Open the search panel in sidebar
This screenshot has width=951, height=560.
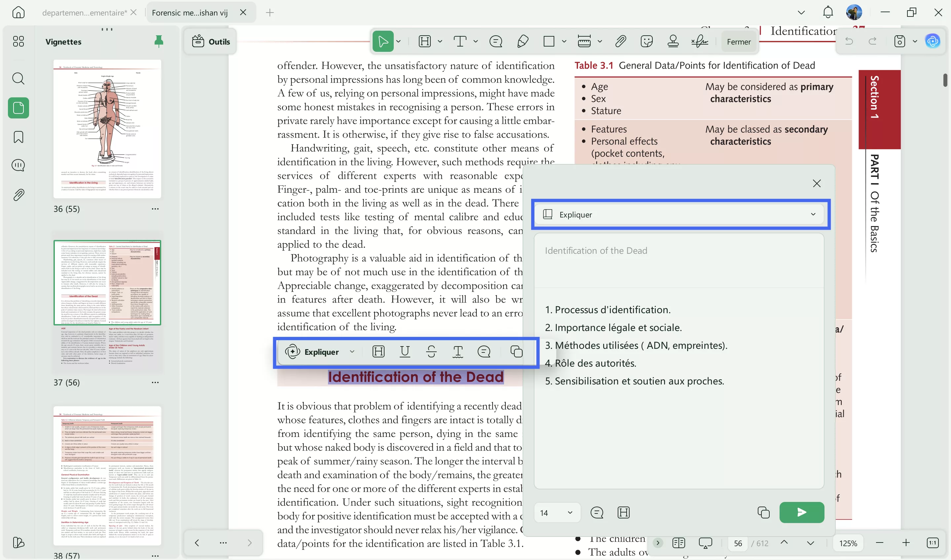click(x=18, y=79)
